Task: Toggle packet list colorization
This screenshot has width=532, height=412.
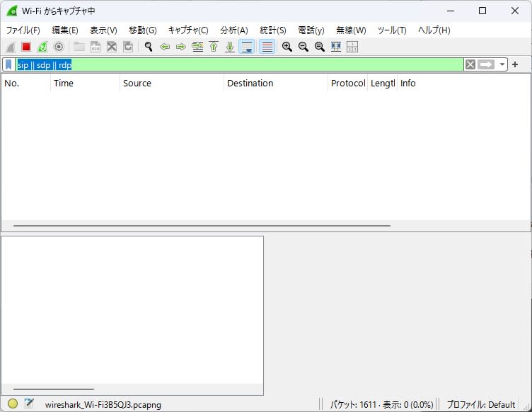Action: [267, 47]
